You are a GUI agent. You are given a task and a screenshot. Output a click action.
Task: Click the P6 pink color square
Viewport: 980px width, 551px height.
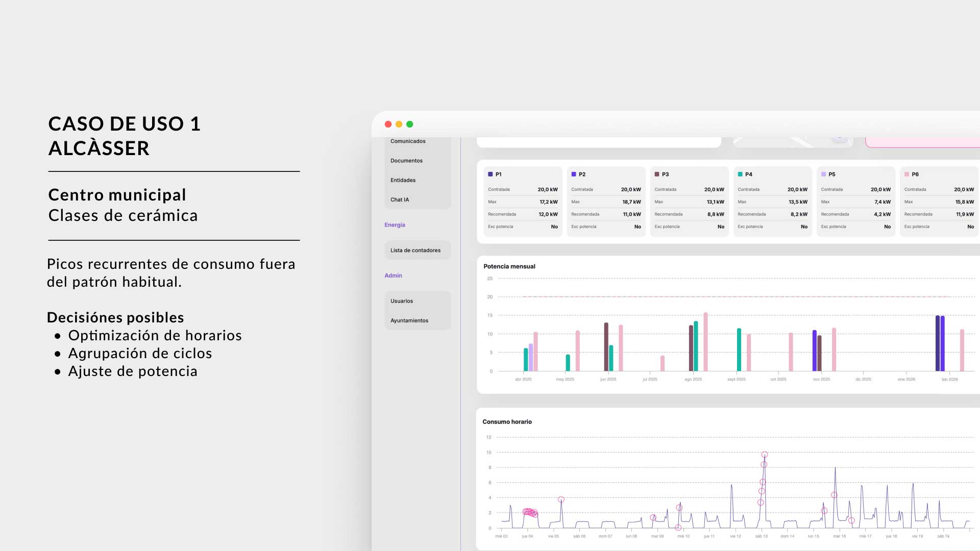pos(906,174)
